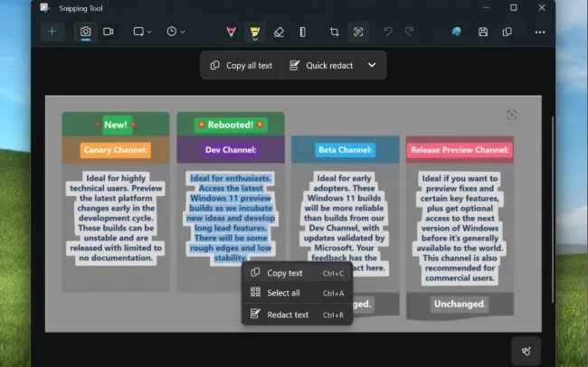
Task: Switch to video Record mode
Action: (109, 32)
